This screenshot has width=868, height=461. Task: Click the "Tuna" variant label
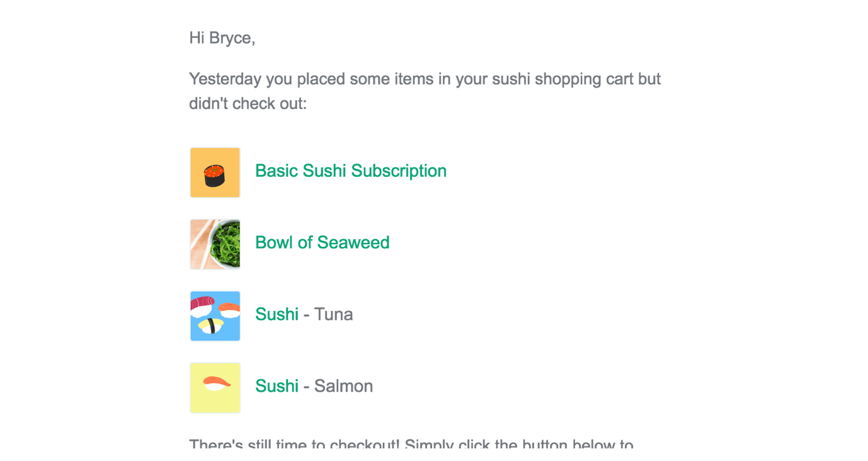coord(333,314)
